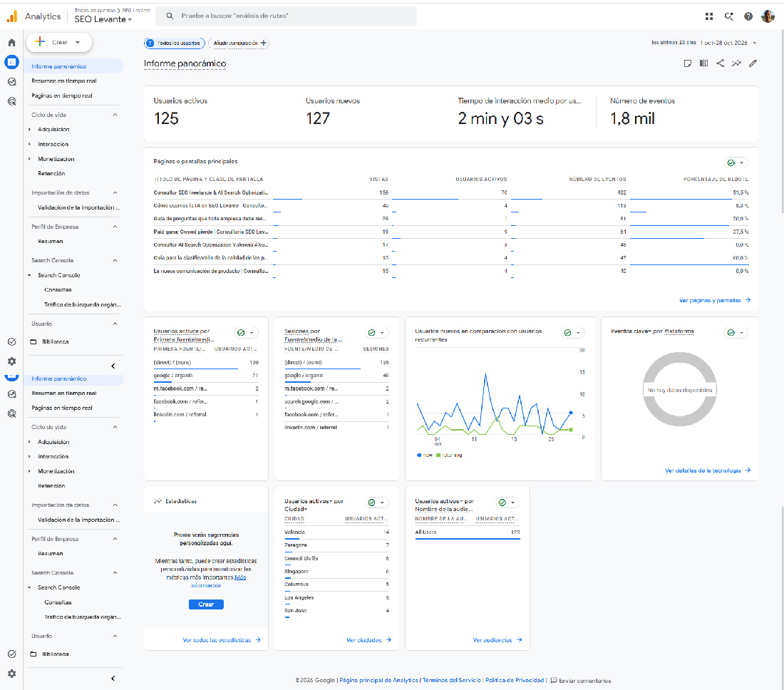Click the Estadísticas trend icon

tap(158, 501)
